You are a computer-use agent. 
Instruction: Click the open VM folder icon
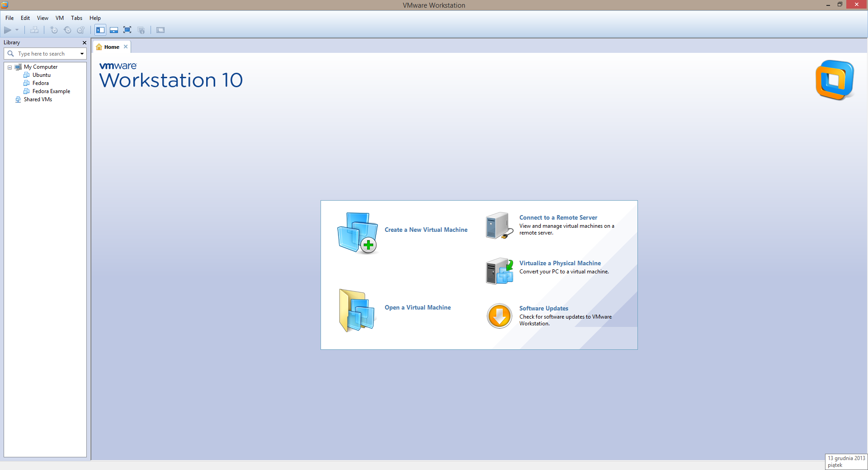coord(357,310)
